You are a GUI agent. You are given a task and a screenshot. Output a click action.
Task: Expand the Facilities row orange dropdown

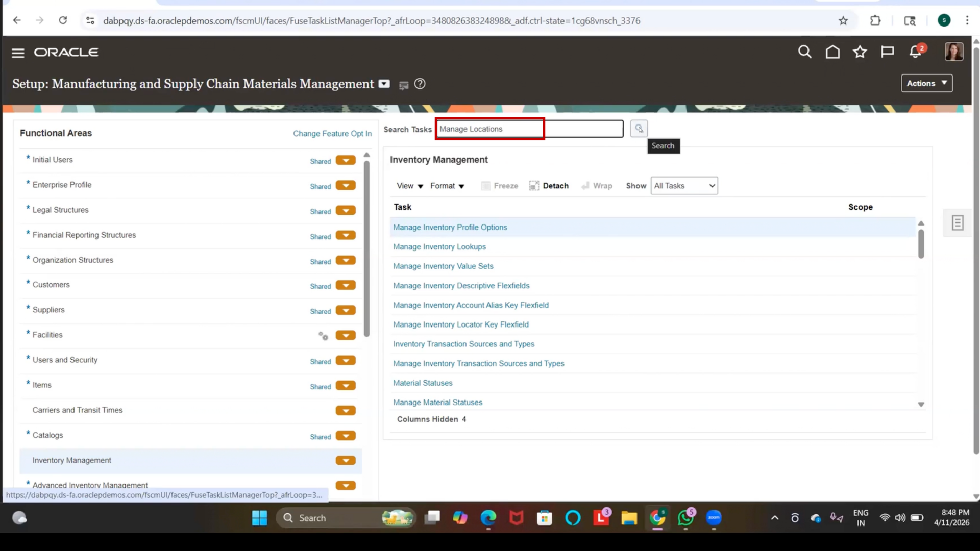[x=346, y=335]
